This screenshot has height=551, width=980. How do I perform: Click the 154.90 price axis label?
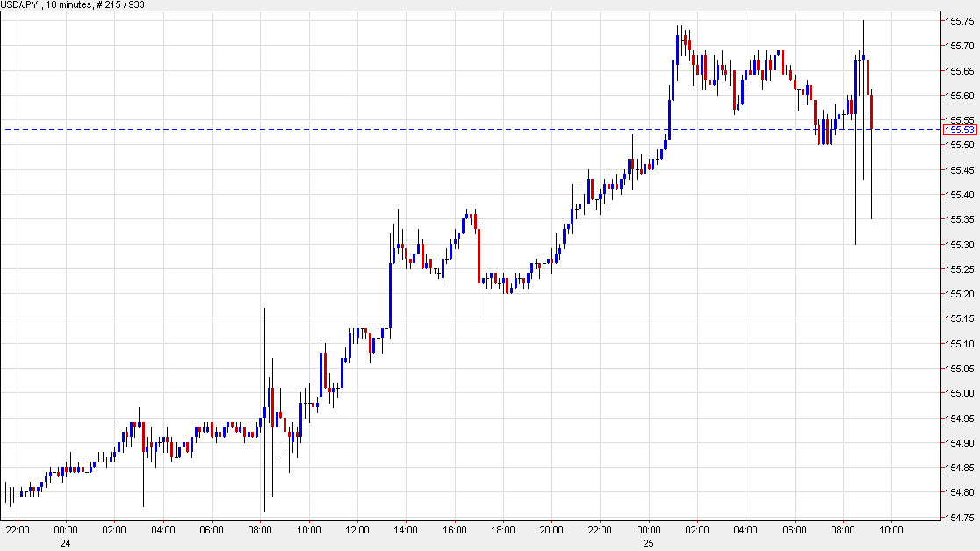[960, 443]
